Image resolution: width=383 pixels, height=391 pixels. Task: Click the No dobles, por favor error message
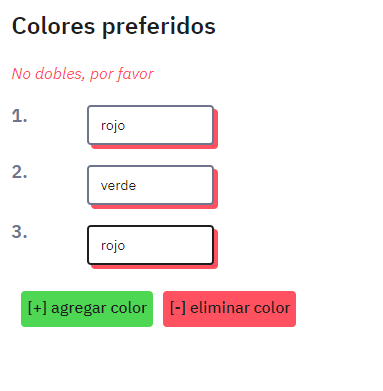pyautogui.click(x=83, y=74)
